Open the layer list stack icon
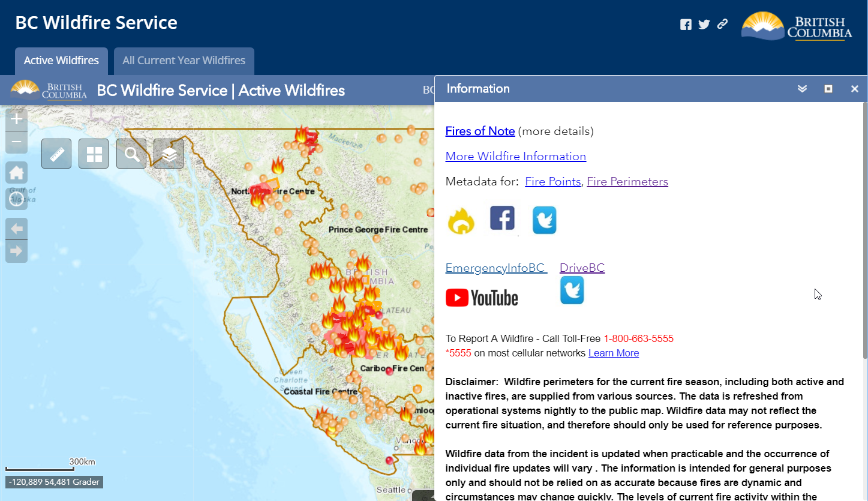This screenshot has width=868, height=501. 169,154
